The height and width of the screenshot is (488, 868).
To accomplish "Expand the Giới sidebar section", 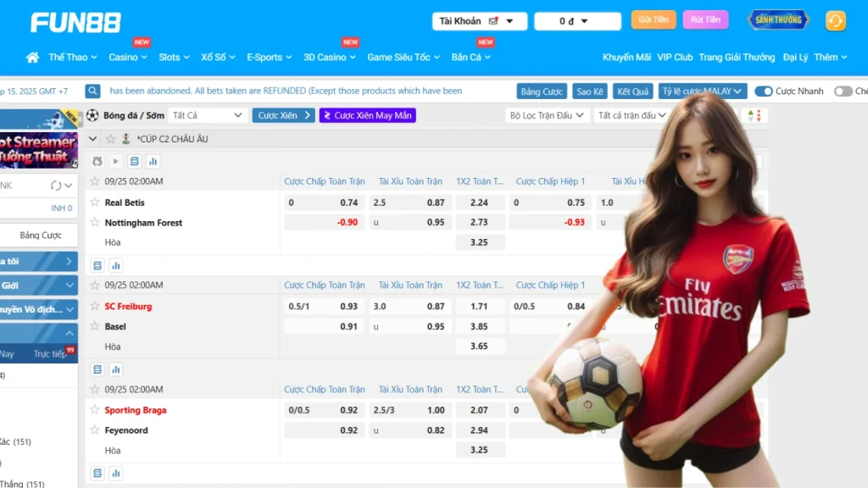I will (x=37, y=286).
